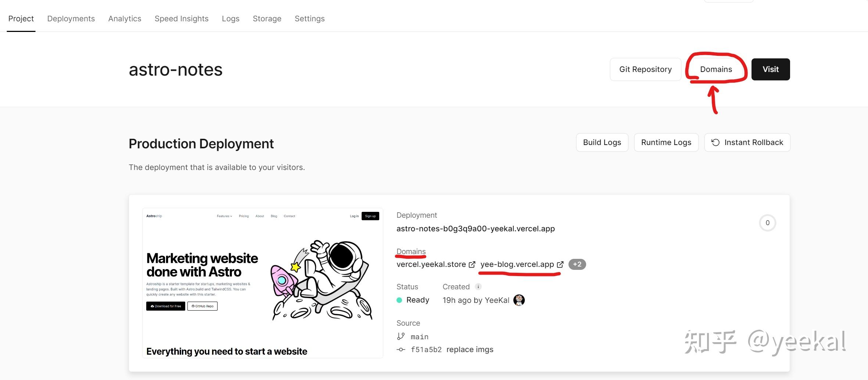Click the git branch icon beside main
The image size is (868, 380).
[401, 336]
